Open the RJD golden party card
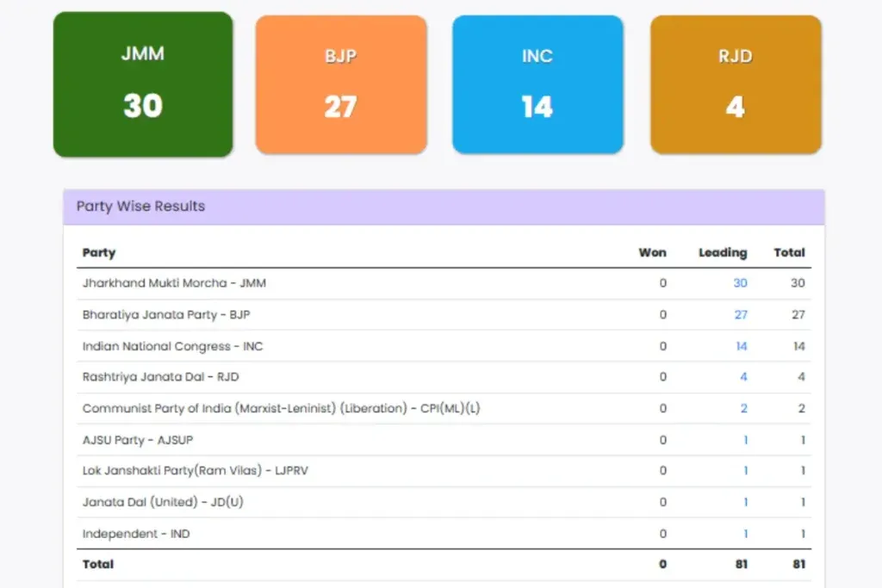 coord(736,84)
